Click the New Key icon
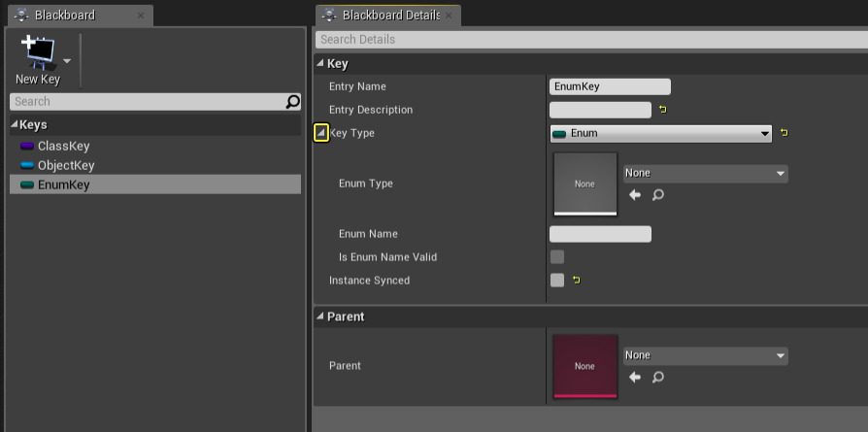This screenshot has width=868, height=432. click(36, 54)
